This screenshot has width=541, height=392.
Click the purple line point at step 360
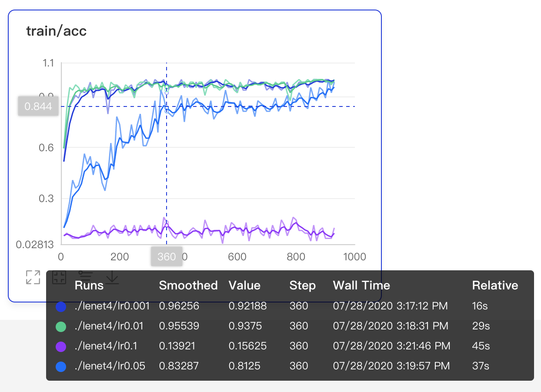click(x=167, y=225)
